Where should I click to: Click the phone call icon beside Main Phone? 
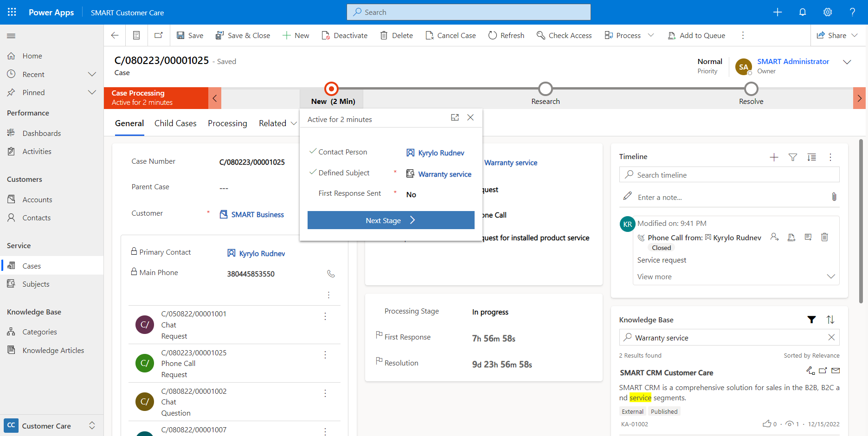click(x=331, y=274)
